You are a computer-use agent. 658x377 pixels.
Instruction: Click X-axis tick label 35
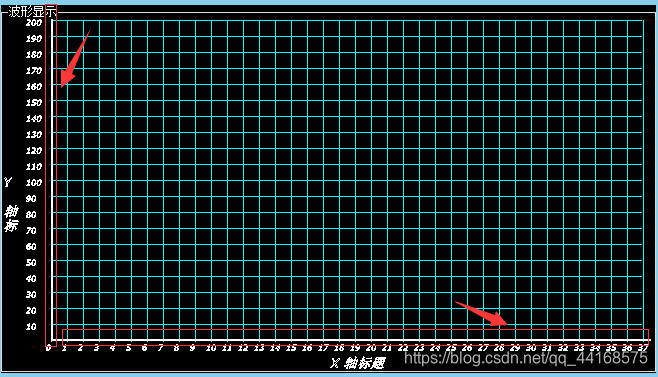coord(611,348)
